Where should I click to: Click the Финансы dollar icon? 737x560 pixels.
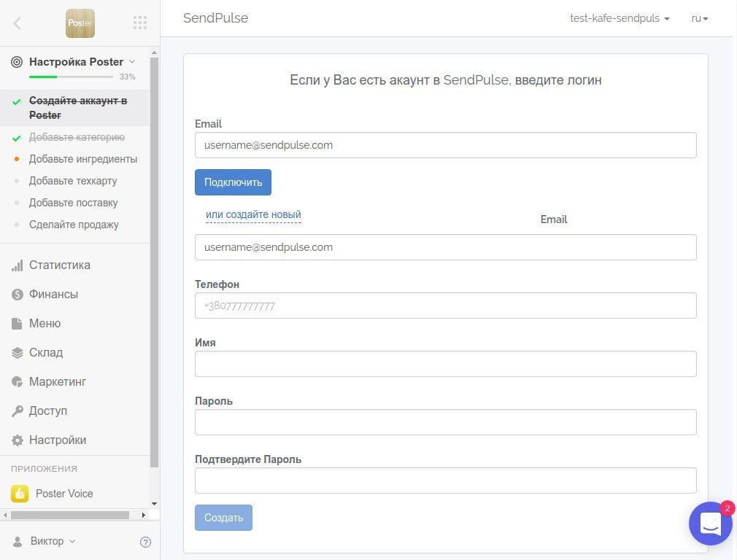click(x=18, y=295)
